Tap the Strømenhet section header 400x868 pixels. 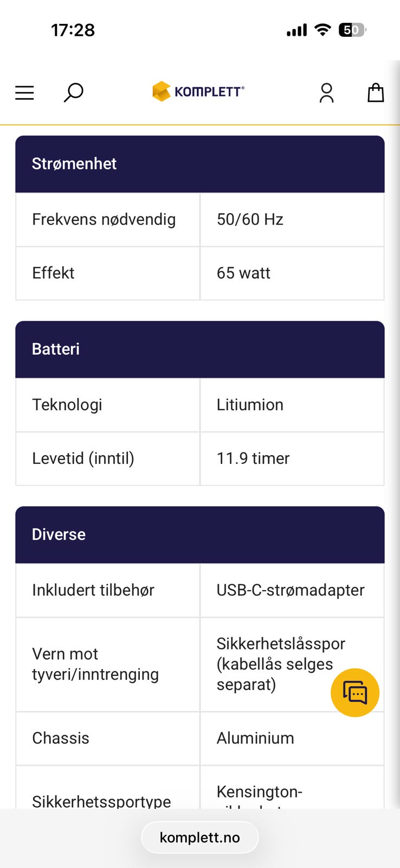pos(199,164)
